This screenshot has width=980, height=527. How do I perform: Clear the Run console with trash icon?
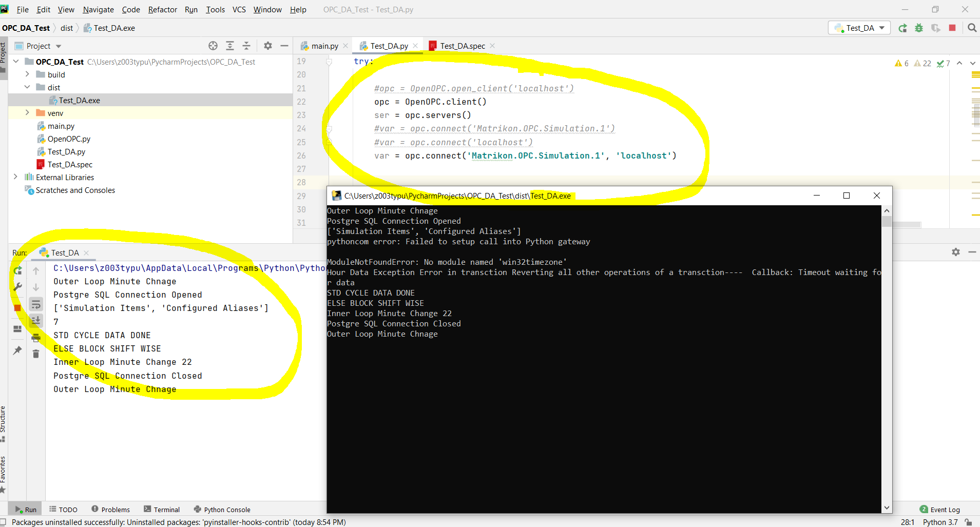click(35, 354)
